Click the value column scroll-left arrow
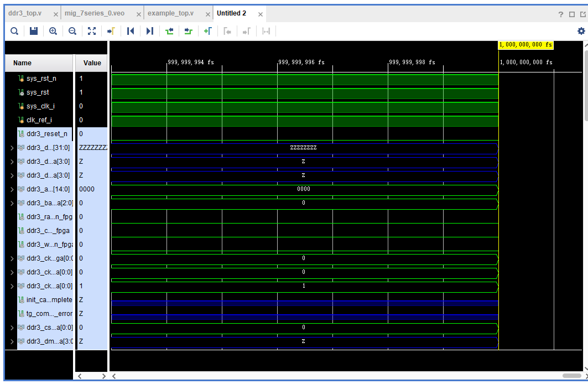This screenshot has height=384, width=588. click(80, 376)
